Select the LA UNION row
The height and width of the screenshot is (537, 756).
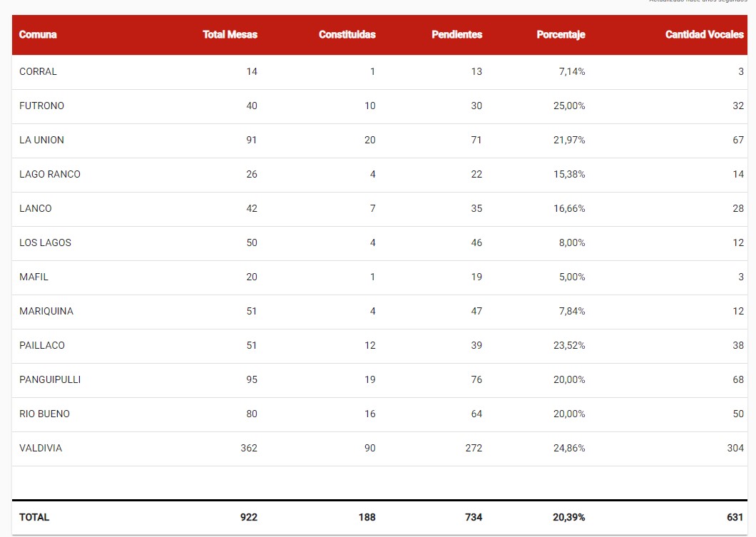pos(380,140)
